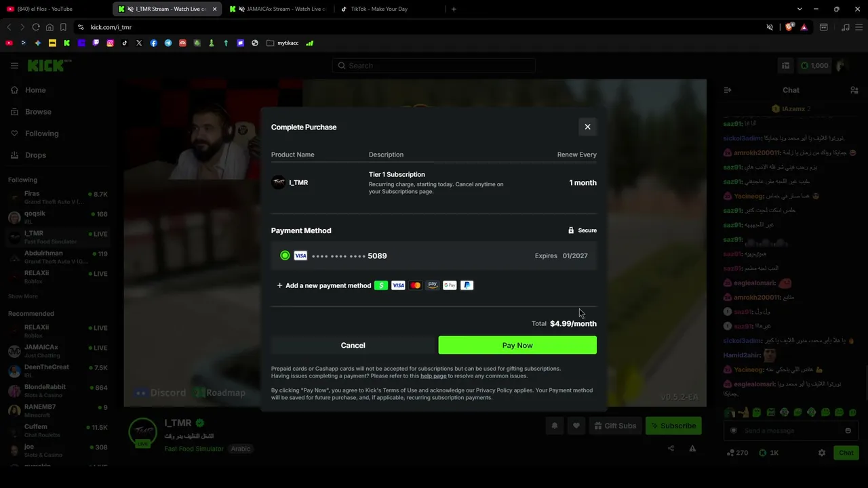Add a new payment method
The width and height of the screenshot is (868, 488).
click(x=324, y=285)
